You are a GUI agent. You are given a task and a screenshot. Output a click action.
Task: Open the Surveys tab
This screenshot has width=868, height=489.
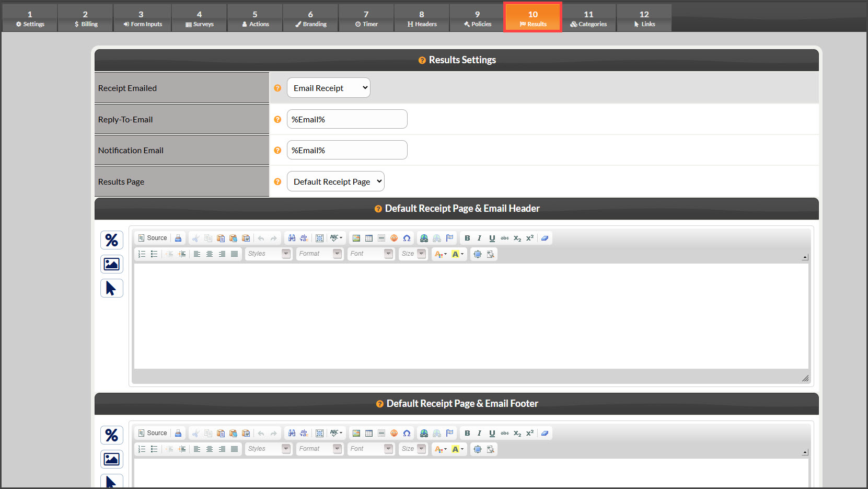(x=199, y=18)
